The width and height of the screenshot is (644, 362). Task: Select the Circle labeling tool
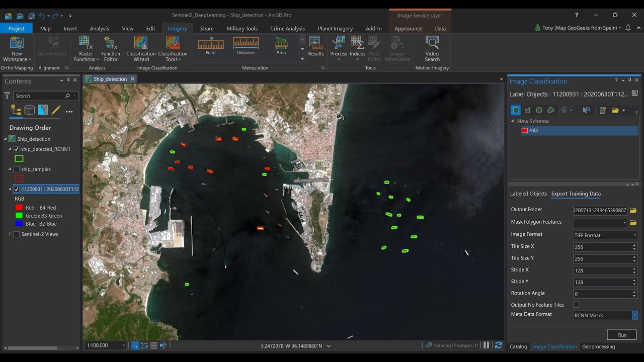(x=539, y=110)
